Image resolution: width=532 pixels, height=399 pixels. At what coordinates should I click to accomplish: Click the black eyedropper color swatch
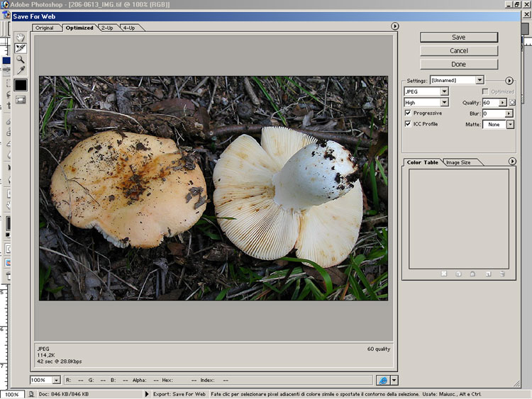(x=21, y=85)
